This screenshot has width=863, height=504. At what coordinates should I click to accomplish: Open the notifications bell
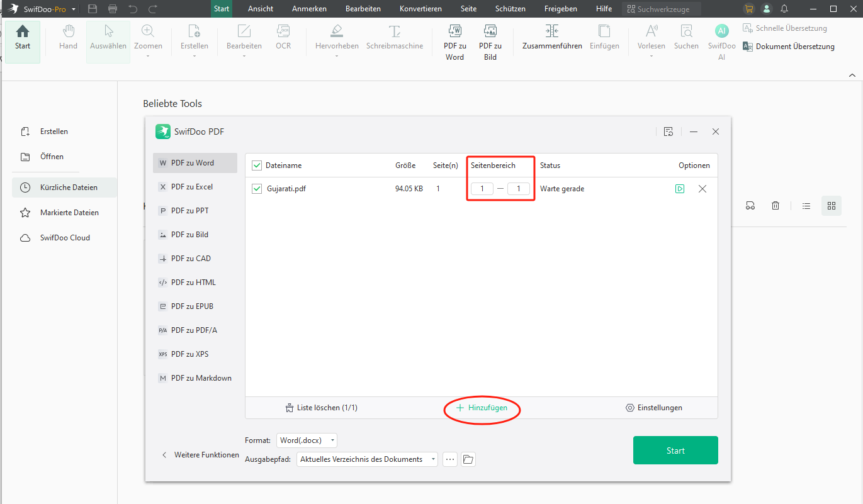click(784, 9)
